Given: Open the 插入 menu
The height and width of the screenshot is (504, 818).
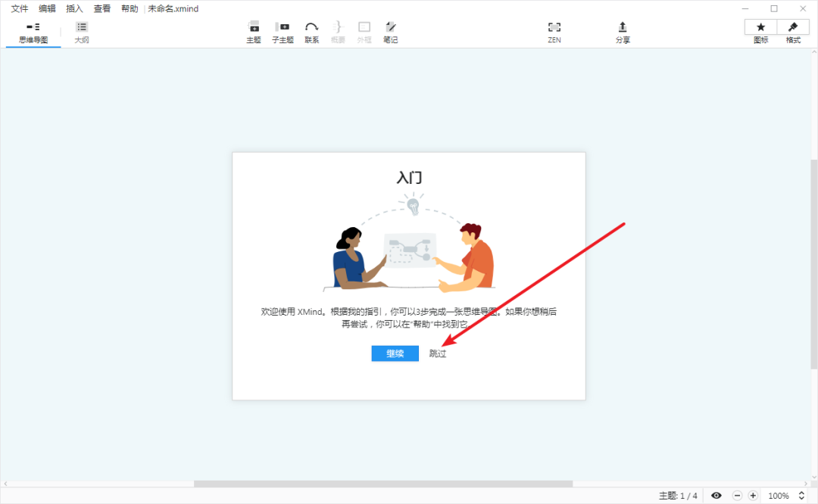Looking at the screenshot, I should 74,8.
